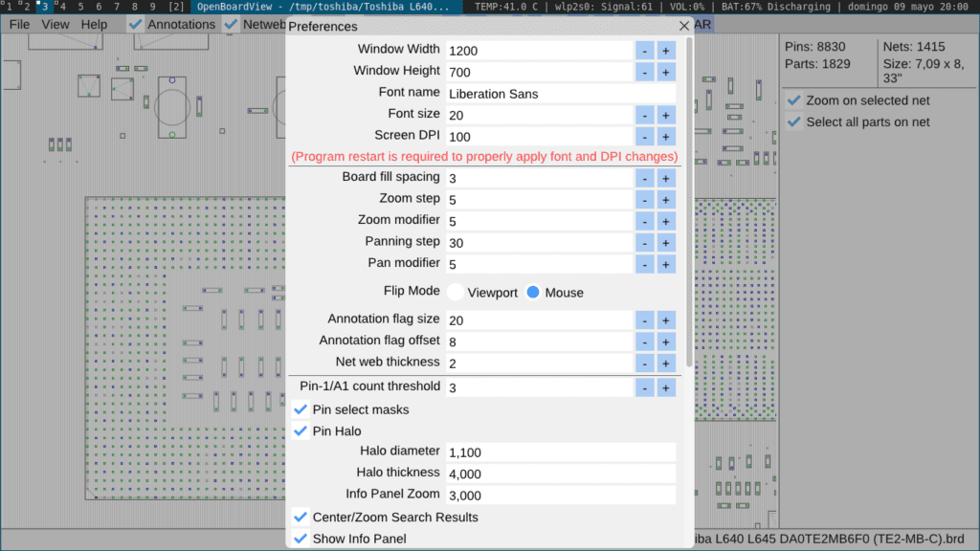980x551 pixels.
Task: Select Viewport flip mode radio
Action: (456, 293)
